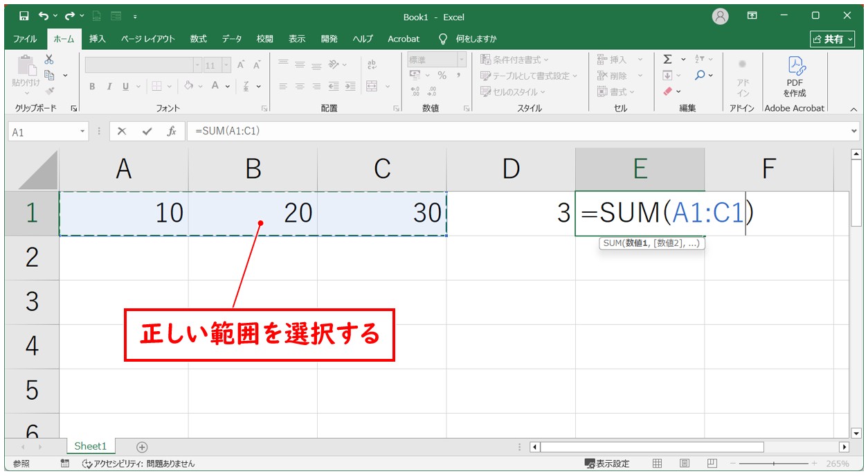Click the font color A button
Image resolution: width=868 pixels, height=476 pixels.
pos(215,87)
